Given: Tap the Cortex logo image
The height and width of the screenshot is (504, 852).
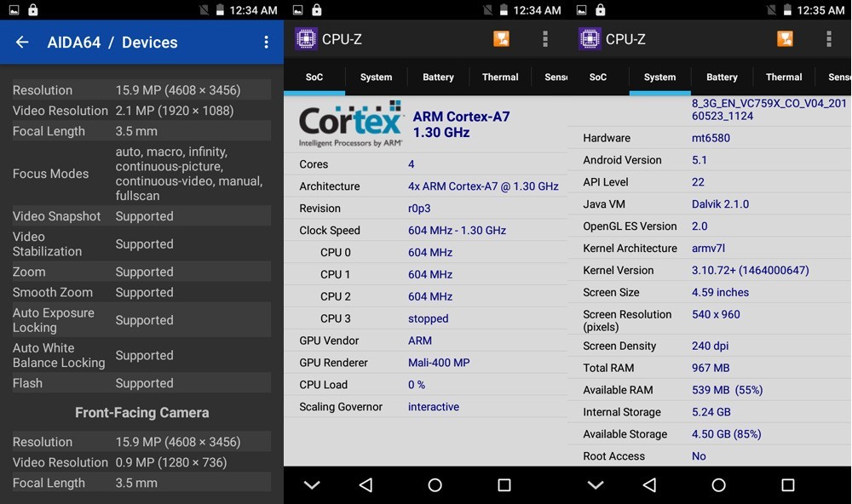Looking at the screenshot, I should 350,124.
